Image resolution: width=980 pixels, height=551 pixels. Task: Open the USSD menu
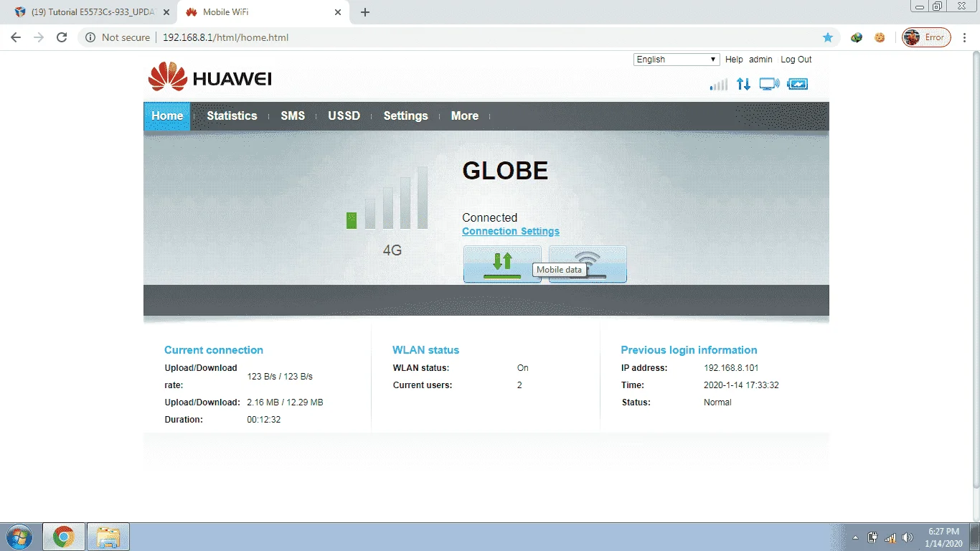[x=344, y=116]
